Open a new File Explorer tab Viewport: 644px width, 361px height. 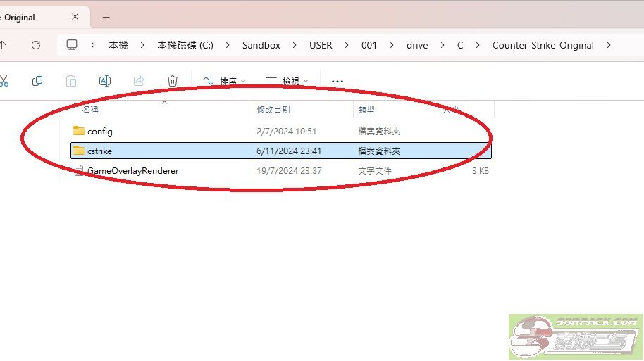click(106, 17)
